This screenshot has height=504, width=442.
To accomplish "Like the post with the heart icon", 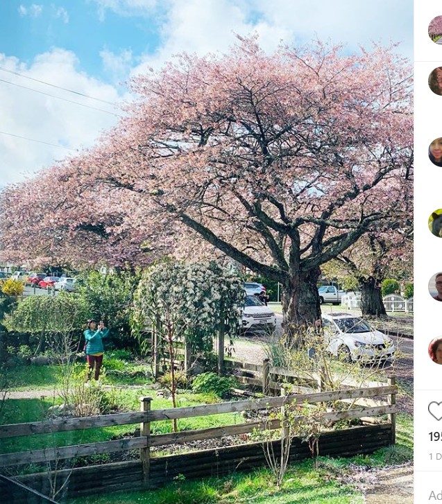I will 436,411.
